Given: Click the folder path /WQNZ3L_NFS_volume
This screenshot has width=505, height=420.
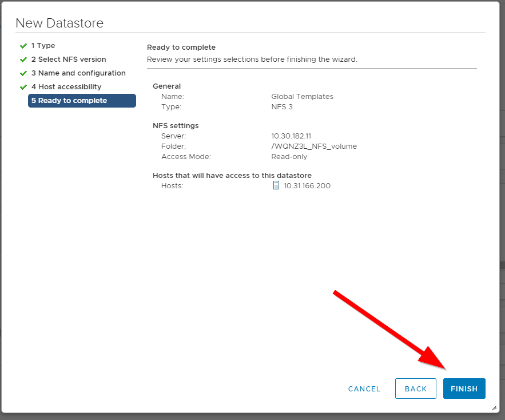Looking at the screenshot, I should click(314, 146).
